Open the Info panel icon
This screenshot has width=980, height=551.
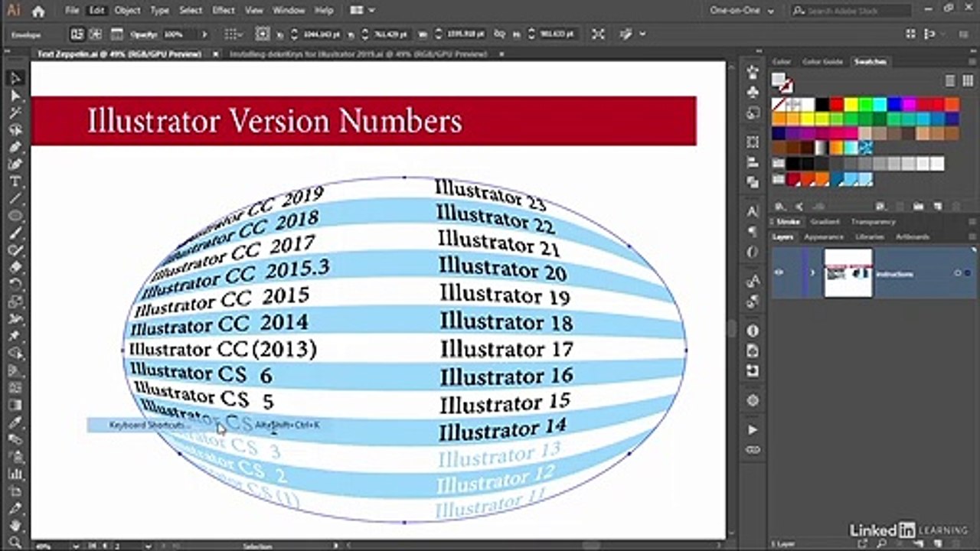tap(753, 331)
